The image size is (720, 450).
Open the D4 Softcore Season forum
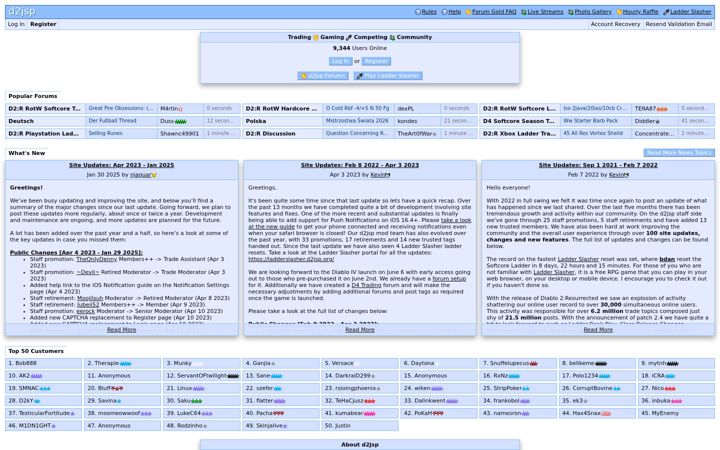point(519,121)
